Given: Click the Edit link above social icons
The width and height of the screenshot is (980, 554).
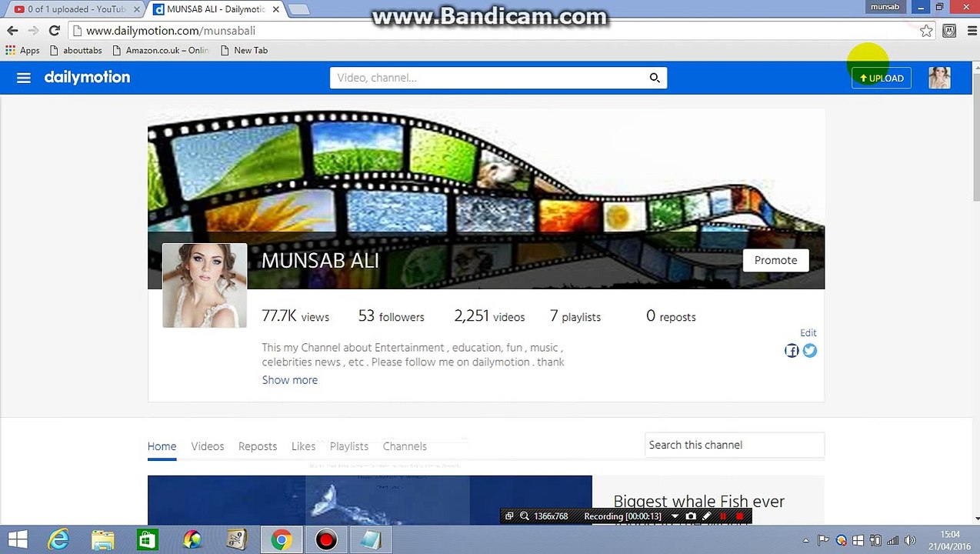Looking at the screenshot, I should coord(808,333).
